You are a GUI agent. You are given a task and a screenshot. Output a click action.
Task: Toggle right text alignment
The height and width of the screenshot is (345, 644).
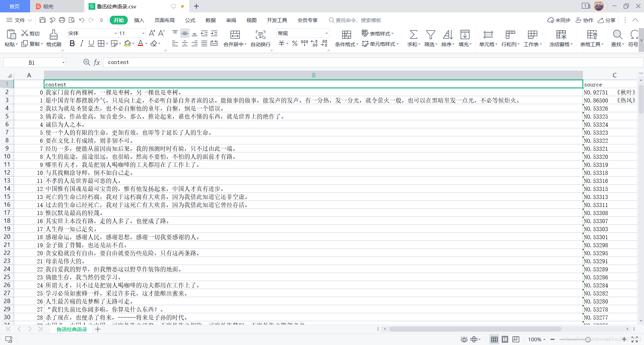tap(195, 44)
